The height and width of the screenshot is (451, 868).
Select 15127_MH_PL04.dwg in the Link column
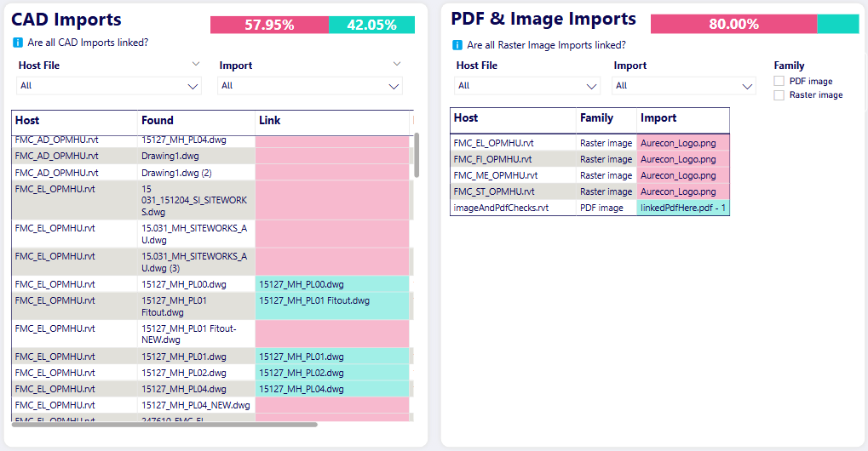(x=332, y=389)
